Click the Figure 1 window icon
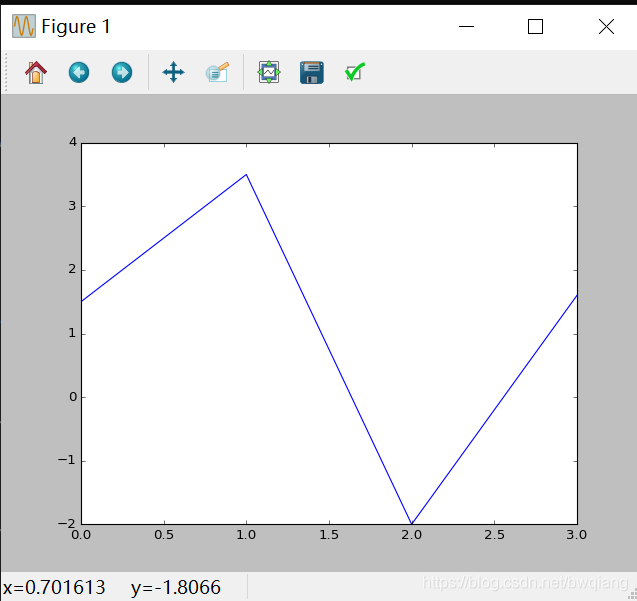This screenshot has width=637, height=601. pos(24,26)
